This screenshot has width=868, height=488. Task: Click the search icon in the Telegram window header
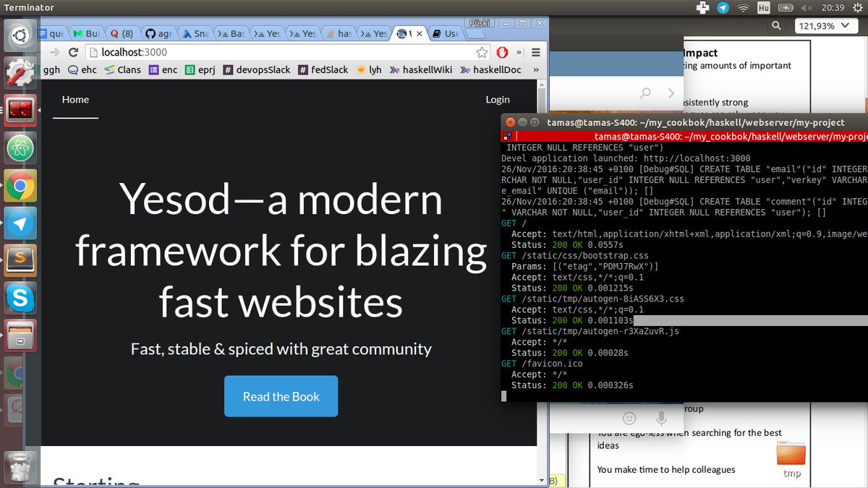coord(645,93)
